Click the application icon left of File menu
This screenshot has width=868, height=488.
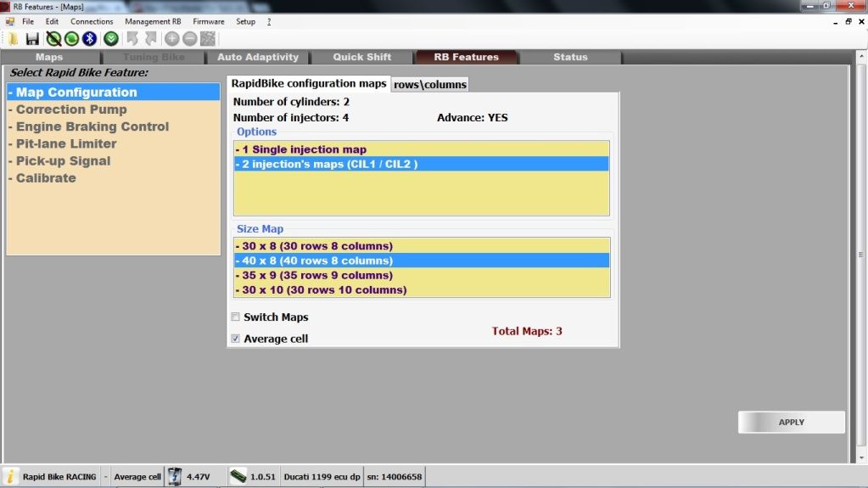(10, 21)
